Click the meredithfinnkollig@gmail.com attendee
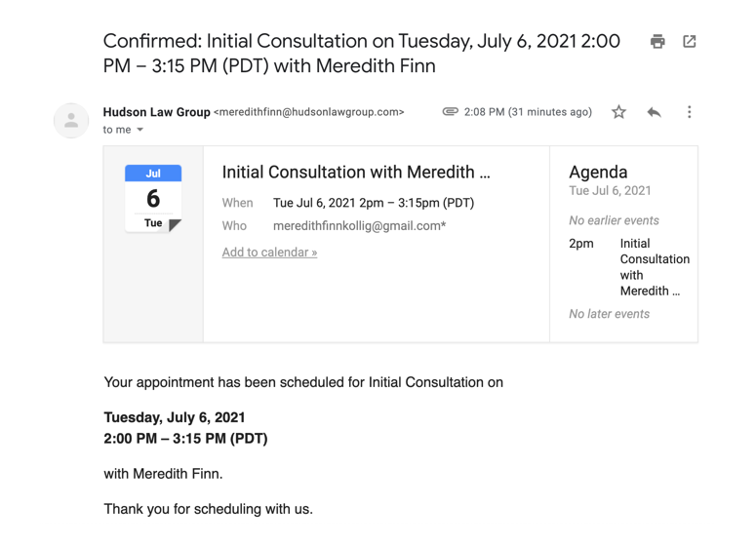 pos(359,226)
